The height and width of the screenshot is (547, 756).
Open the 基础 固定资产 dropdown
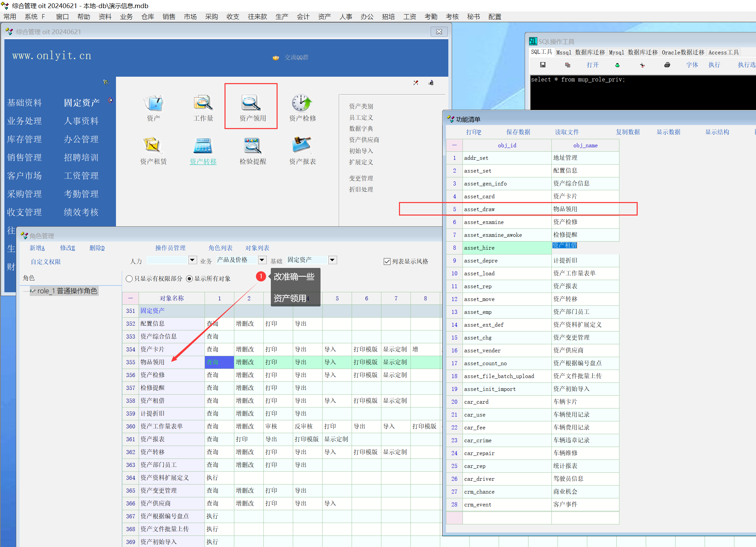pyautogui.click(x=332, y=260)
